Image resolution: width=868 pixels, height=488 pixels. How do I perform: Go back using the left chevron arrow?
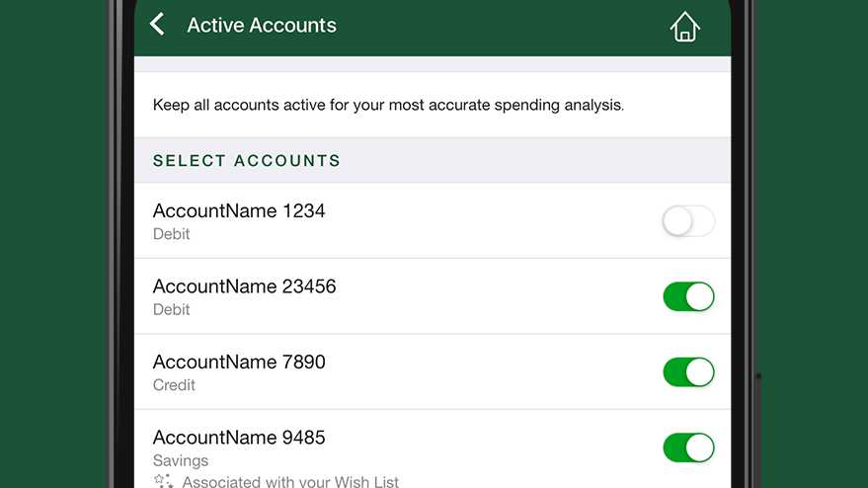tap(157, 25)
